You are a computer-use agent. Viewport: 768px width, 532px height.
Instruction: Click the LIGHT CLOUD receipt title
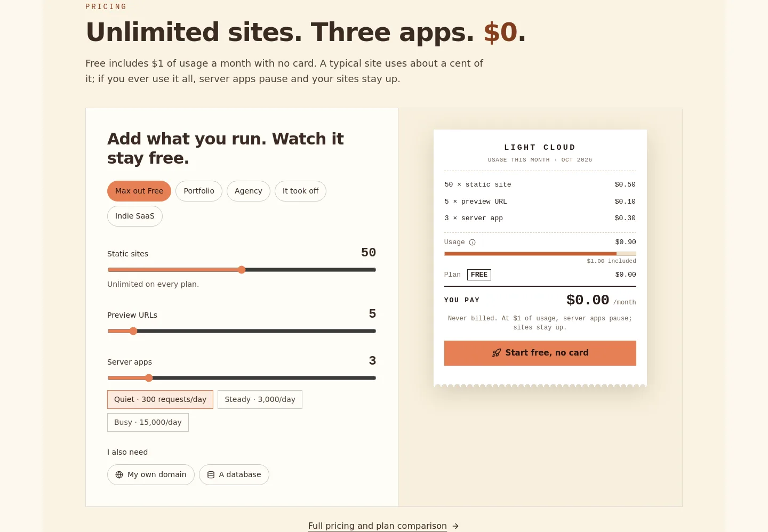(x=540, y=147)
